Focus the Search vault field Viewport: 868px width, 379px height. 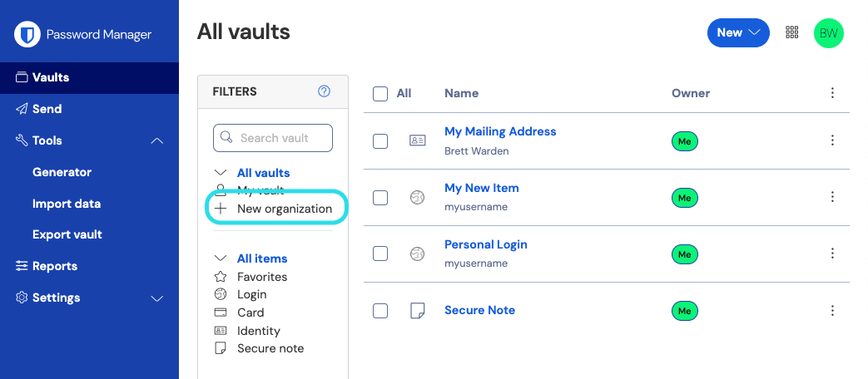[x=273, y=138]
